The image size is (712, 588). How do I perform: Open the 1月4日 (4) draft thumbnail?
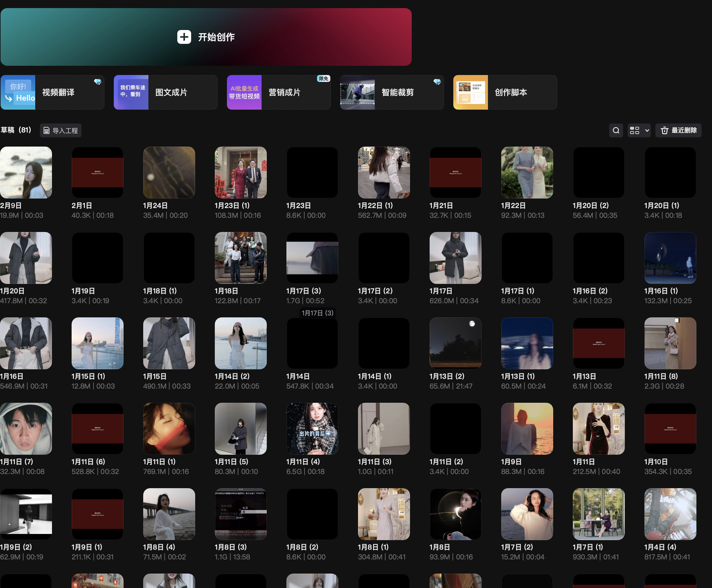pyautogui.click(x=670, y=514)
